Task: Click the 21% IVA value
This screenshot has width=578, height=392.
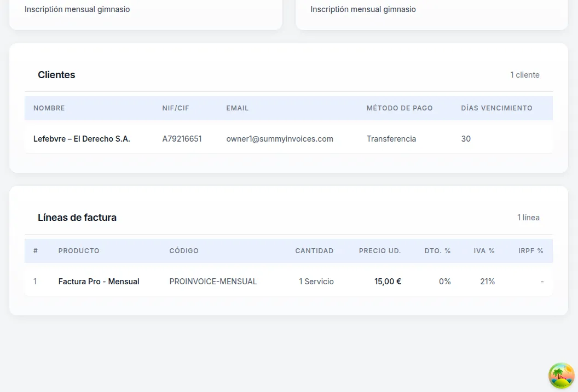Action: tap(487, 282)
